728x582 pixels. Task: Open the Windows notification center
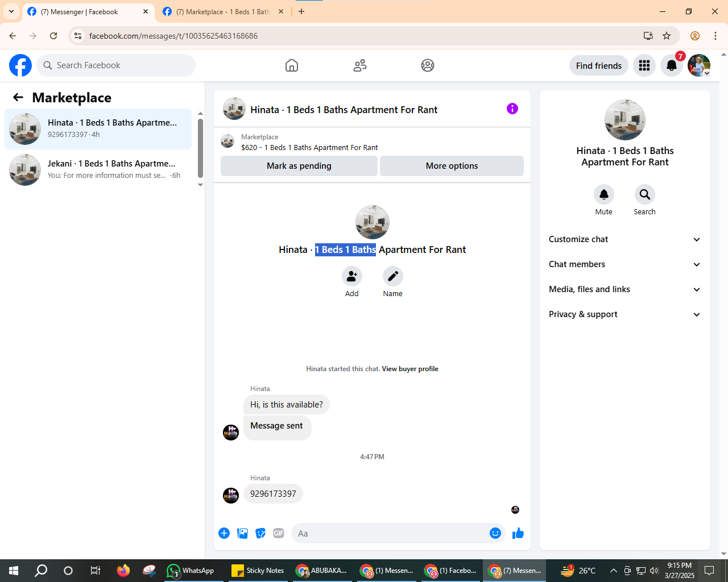709,571
